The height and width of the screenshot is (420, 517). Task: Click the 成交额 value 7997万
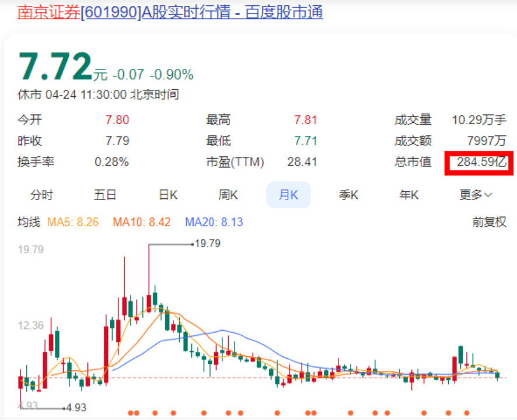coord(487,141)
